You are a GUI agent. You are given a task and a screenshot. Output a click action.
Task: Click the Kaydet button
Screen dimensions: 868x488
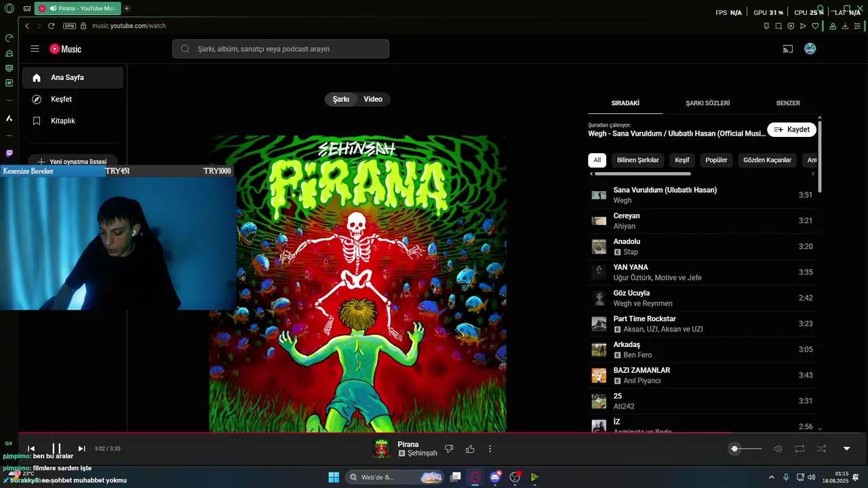(791, 129)
